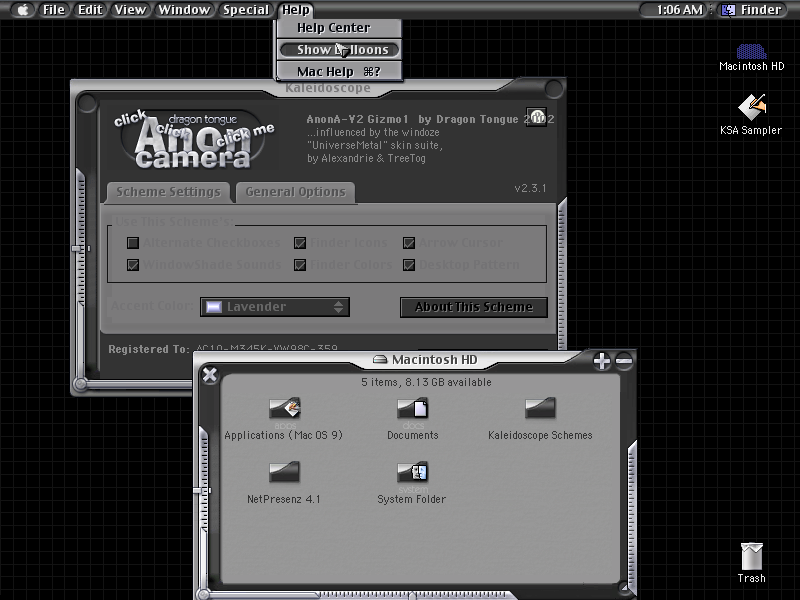Toggle the Arrow Cursor checkbox
800x600 pixels.
point(409,243)
